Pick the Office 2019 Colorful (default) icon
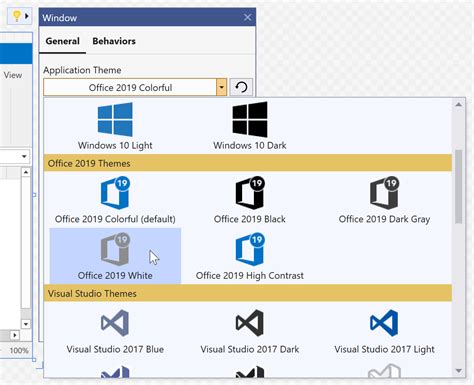 115,193
